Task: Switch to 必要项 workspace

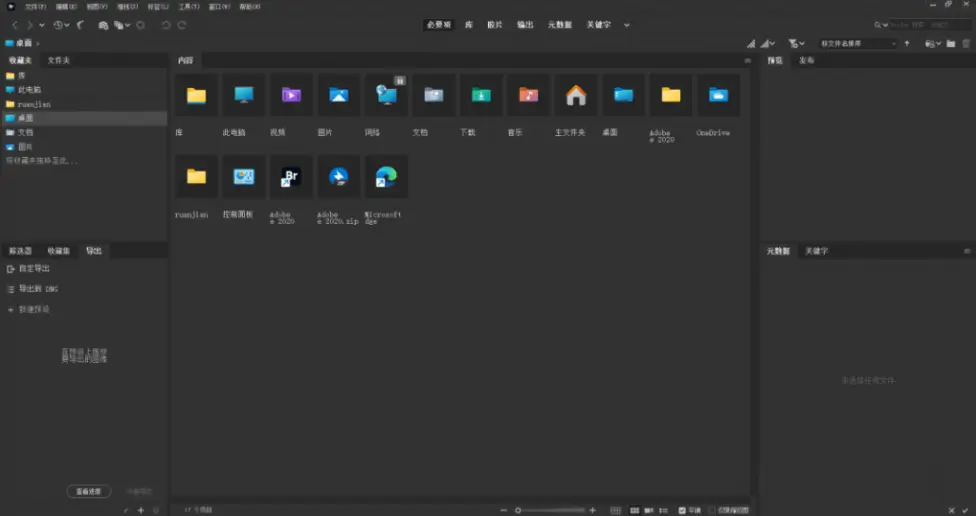Action: (x=439, y=25)
